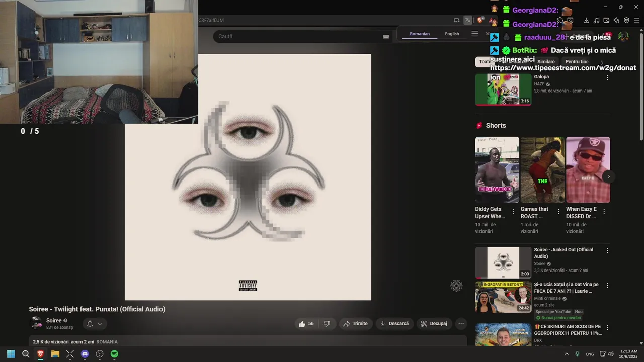644x362 pixels.
Task: Show next Shorts with right arrow
Action: point(608,176)
